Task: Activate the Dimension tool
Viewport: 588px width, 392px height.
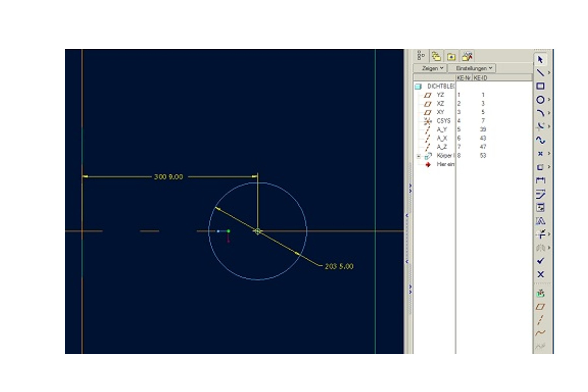Action: [540, 180]
